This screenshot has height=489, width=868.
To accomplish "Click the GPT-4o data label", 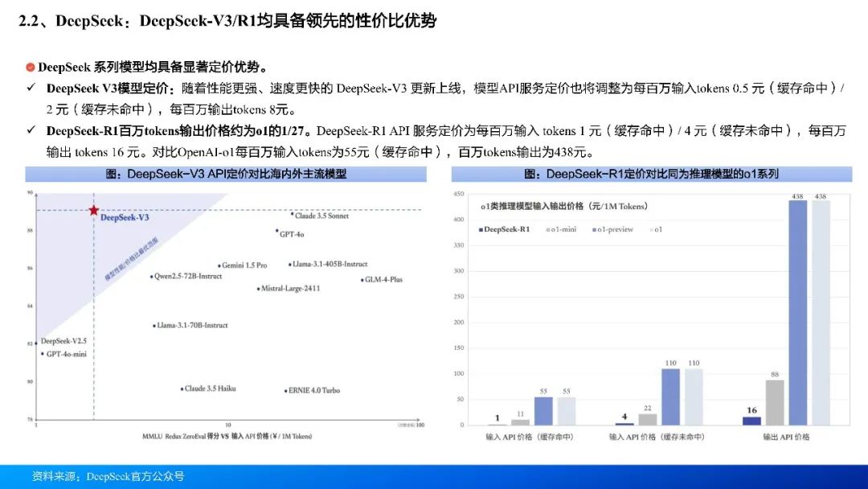I will 292,234.
